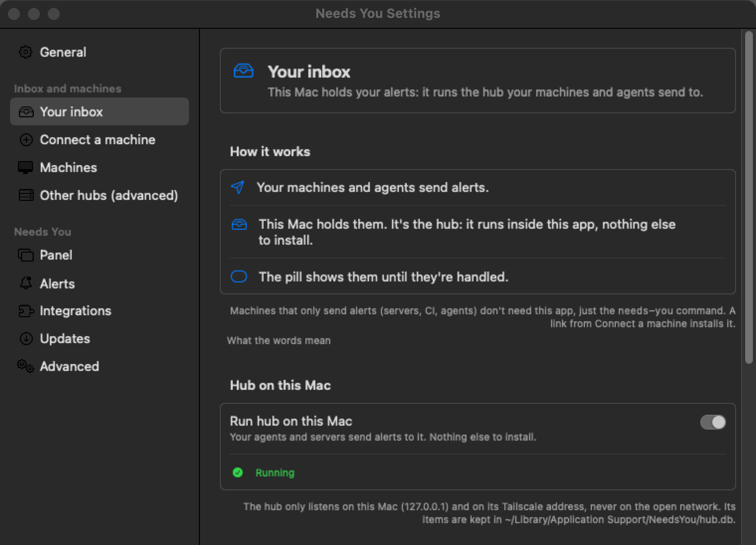This screenshot has width=756, height=545.
Task: Open the Updates section
Action: click(x=99, y=339)
